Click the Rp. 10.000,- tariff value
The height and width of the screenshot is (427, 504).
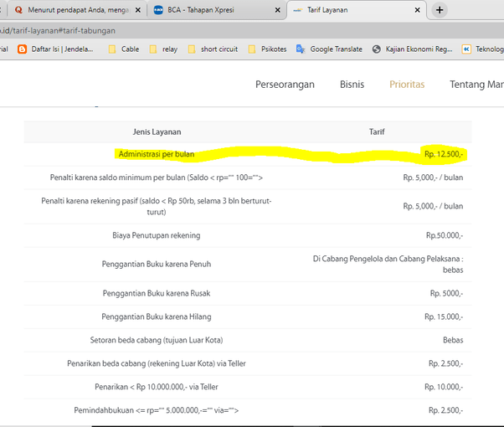(x=444, y=387)
